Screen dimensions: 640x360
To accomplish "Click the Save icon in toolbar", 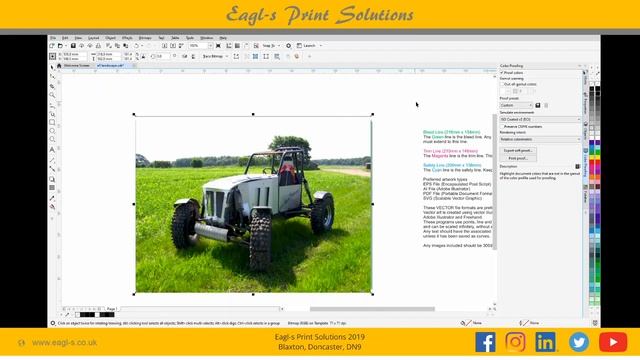I will (x=73, y=46).
